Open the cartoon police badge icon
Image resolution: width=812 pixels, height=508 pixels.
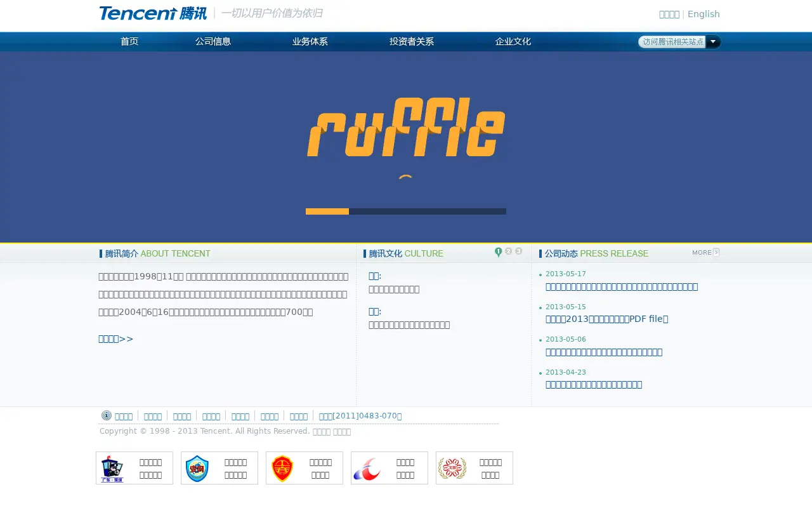click(112, 469)
